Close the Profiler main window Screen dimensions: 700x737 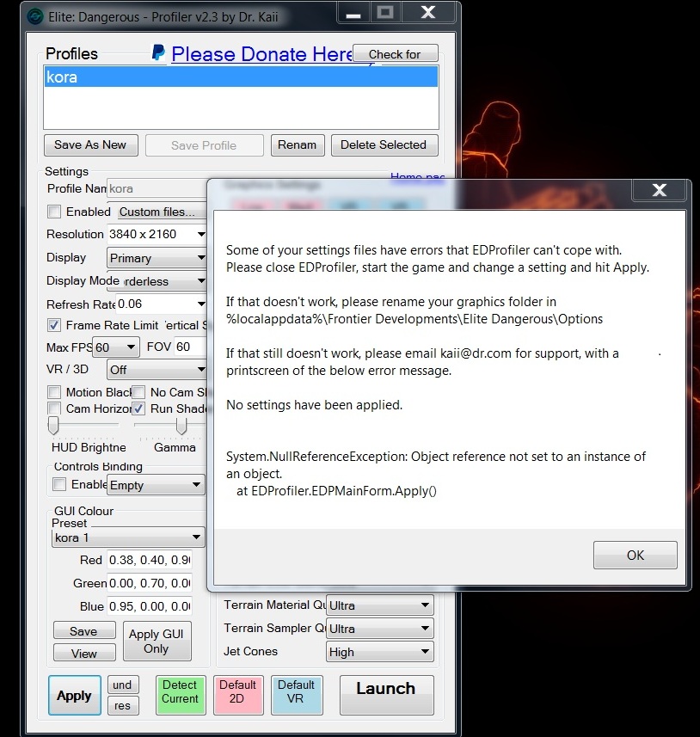pos(427,13)
